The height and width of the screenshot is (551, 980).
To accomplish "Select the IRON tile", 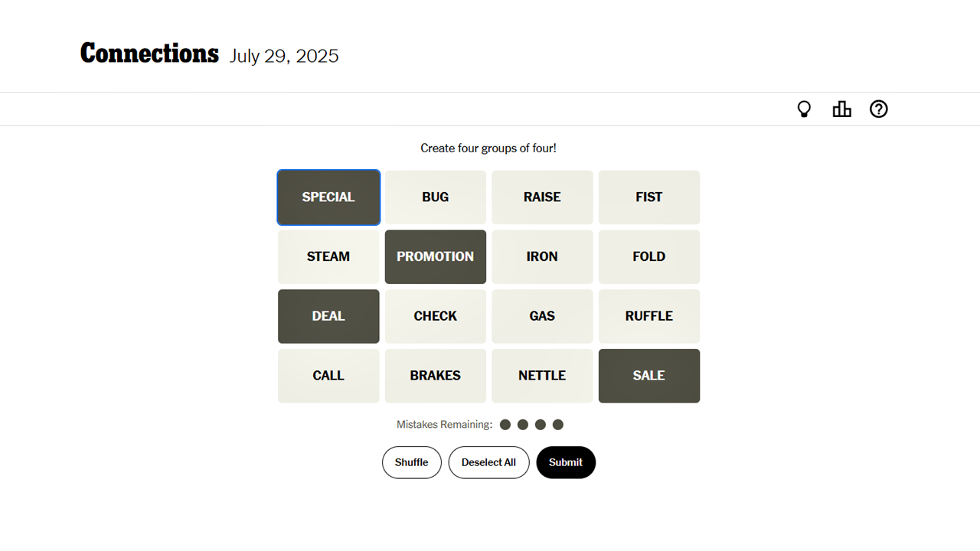I will [x=542, y=256].
